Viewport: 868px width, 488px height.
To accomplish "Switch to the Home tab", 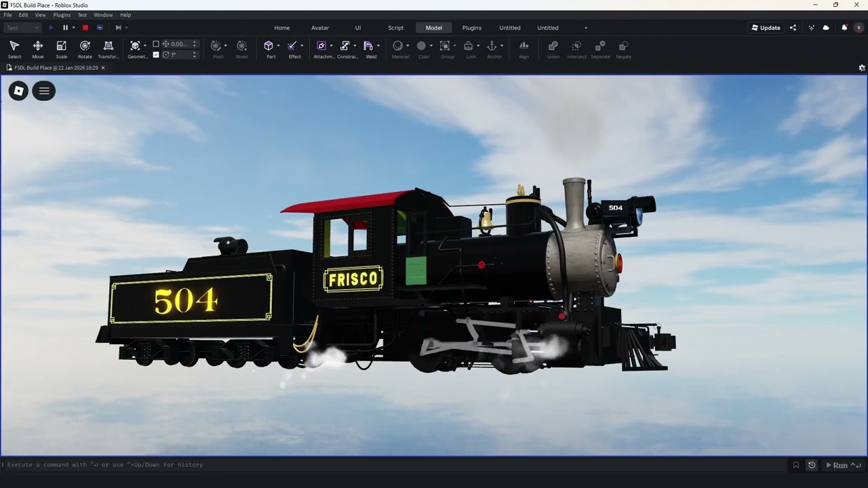I will [x=282, y=28].
